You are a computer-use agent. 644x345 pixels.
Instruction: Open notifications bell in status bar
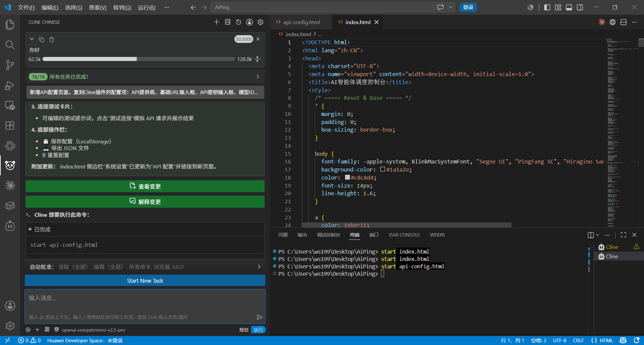pos(637,340)
